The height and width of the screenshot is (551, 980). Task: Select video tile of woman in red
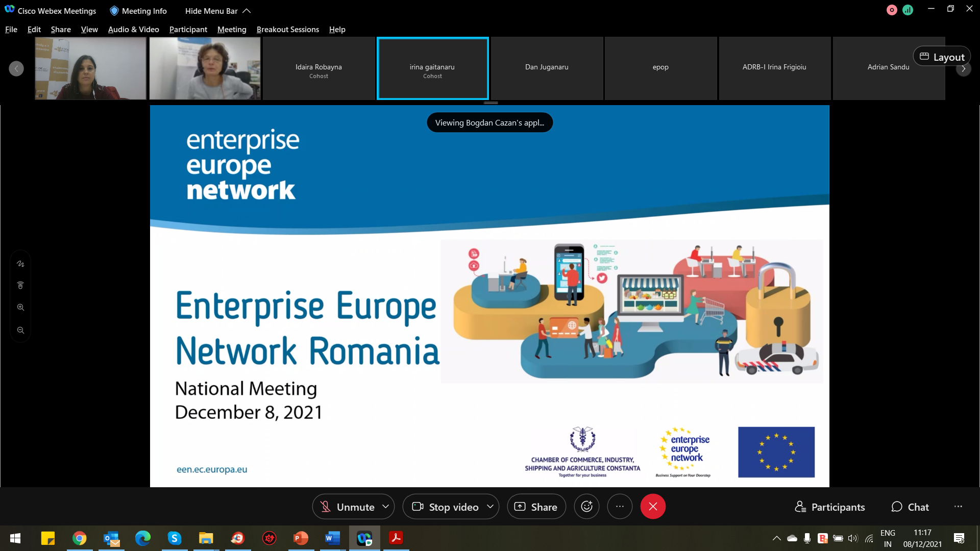click(x=90, y=68)
